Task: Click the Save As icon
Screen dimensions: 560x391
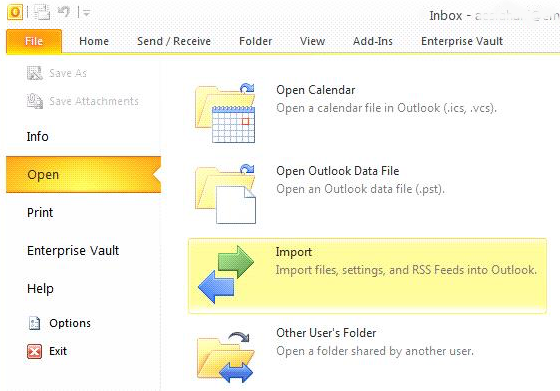Action: pyautogui.click(x=35, y=73)
